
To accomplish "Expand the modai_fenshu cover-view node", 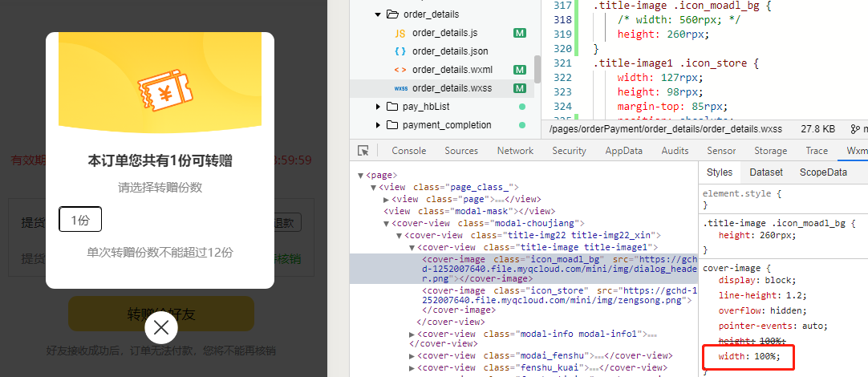I will (412, 355).
